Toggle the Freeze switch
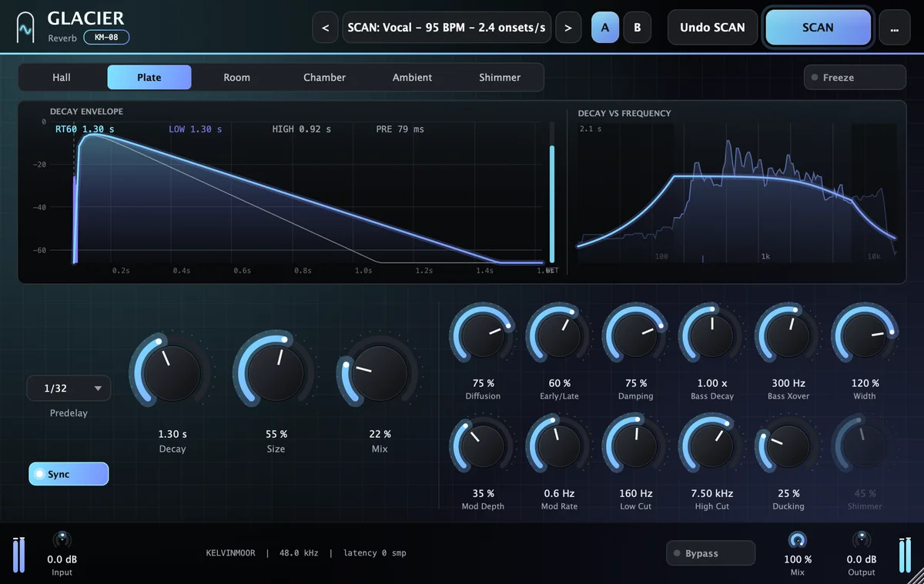This screenshot has height=584, width=924. coord(854,78)
